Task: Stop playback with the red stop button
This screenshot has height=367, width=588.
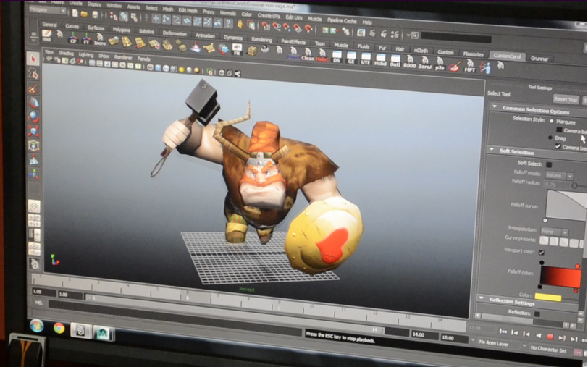Action: click(550, 337)
